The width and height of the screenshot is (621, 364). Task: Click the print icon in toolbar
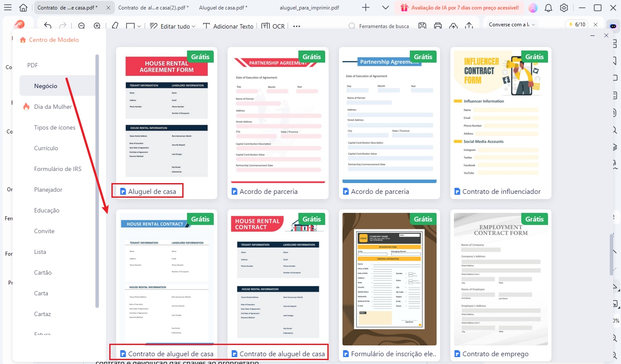point(438,26)
